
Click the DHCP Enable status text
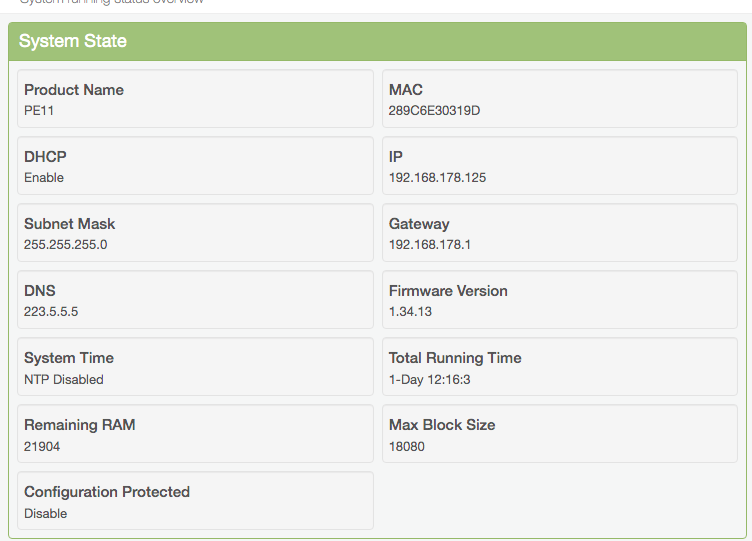[44, 178]
